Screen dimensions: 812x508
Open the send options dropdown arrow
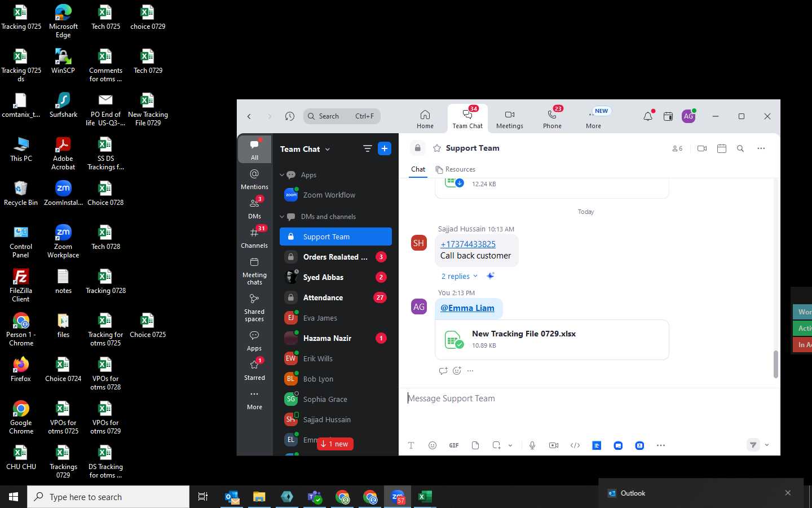point(767,445)
